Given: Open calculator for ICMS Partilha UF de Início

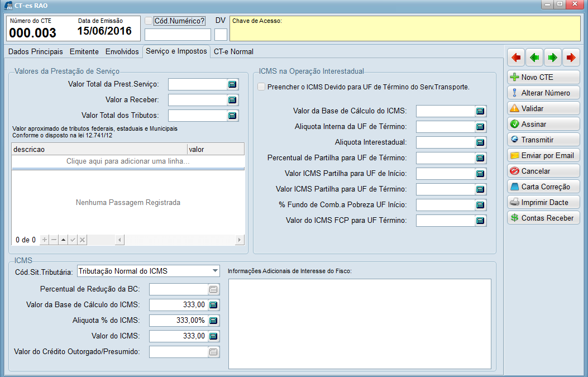Looking at the screenshot, I should [480, 174].
